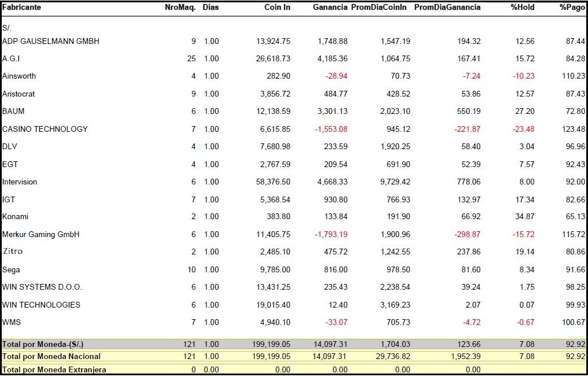Select the Zitro manufacturer name
The width and height of the screenshot is (588, 377).
(13, 252)
